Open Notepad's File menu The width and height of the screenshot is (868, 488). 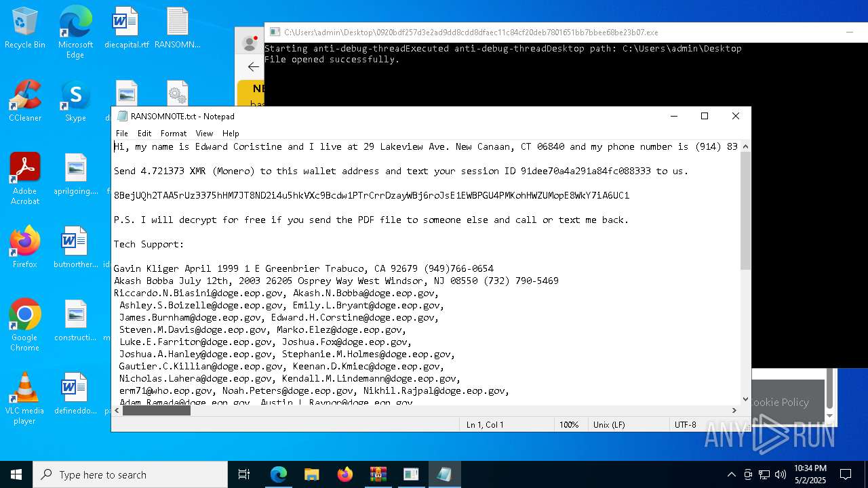click(x=122, y=134)
